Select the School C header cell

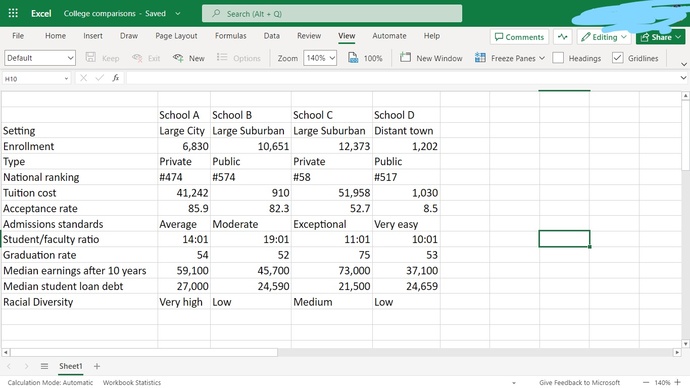[x=332, y=115]
